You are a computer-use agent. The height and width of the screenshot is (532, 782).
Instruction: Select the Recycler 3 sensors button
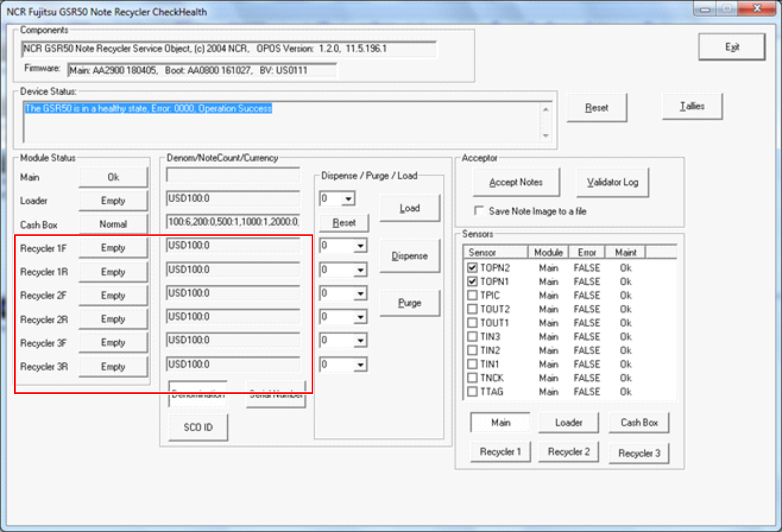tap(639, 453)
